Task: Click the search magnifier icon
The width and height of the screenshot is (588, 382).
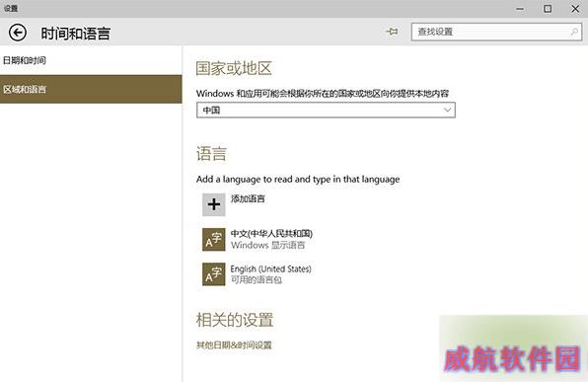Action: point(574,32)
